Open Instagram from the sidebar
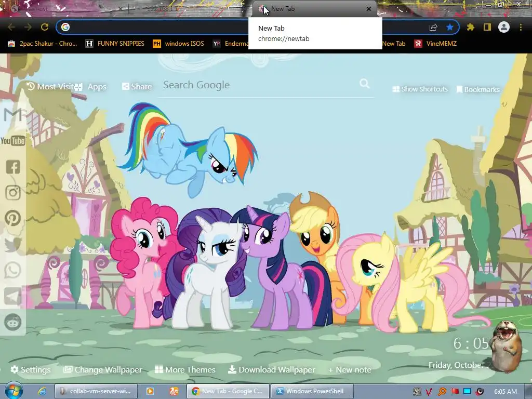 [13, 192]
